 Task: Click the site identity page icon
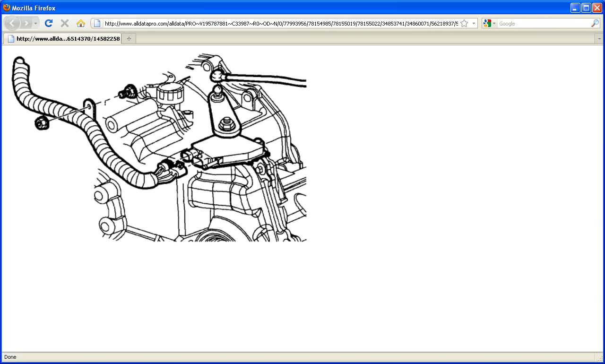tap(97, 23)
